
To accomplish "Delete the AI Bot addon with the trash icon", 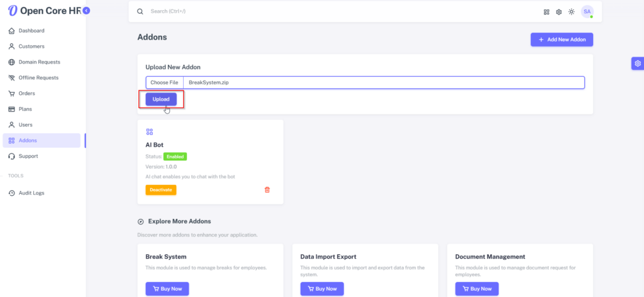I will (267, 190).
